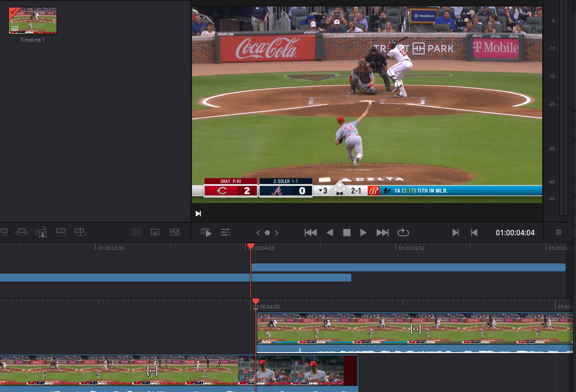Click the skip-to-end icon under the viewer image

(198, 214)
